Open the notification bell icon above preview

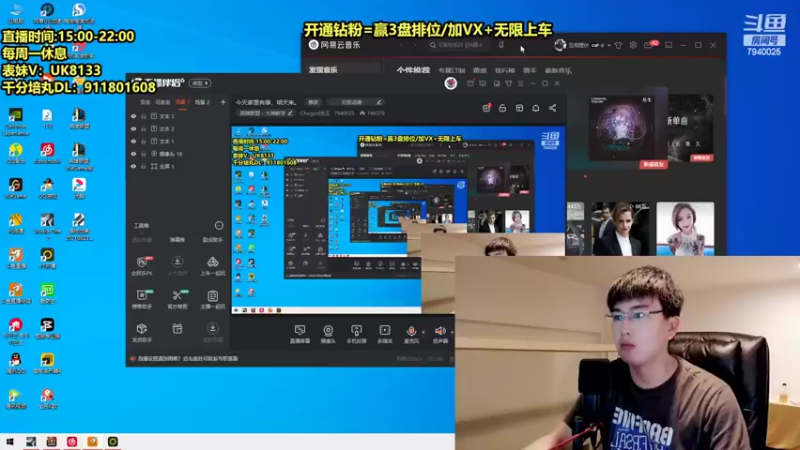click(x=536, y=108)
